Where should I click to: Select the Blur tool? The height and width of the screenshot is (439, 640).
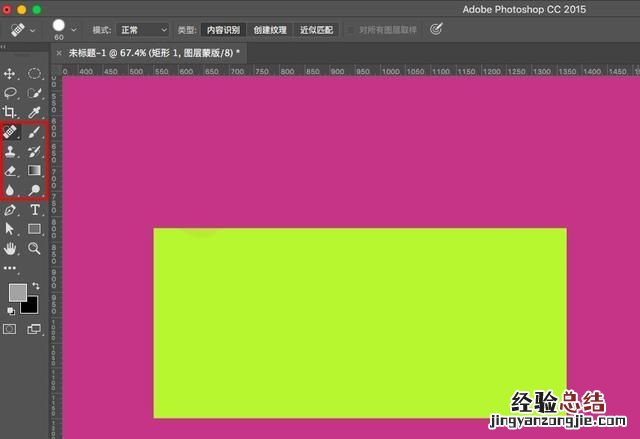click(x=10, y=190)
